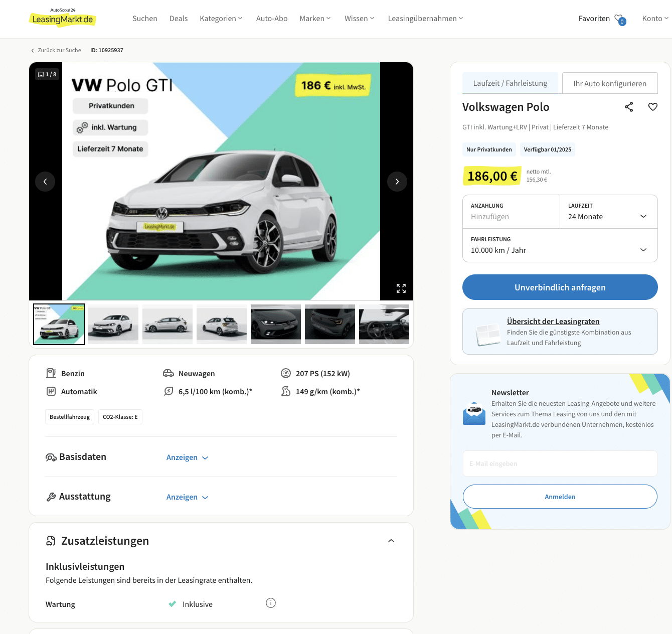Screen dimensions: 672x634
Task: Expand the Marken menu
Action: (315, 19)
